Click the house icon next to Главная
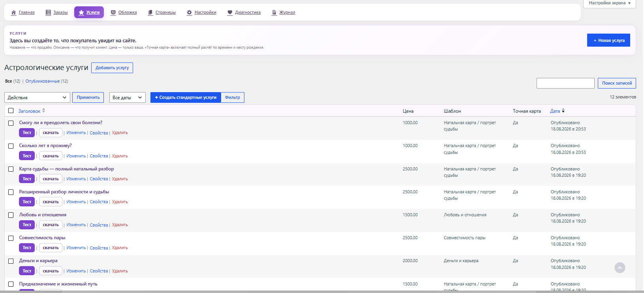 (x=14, y=13)
